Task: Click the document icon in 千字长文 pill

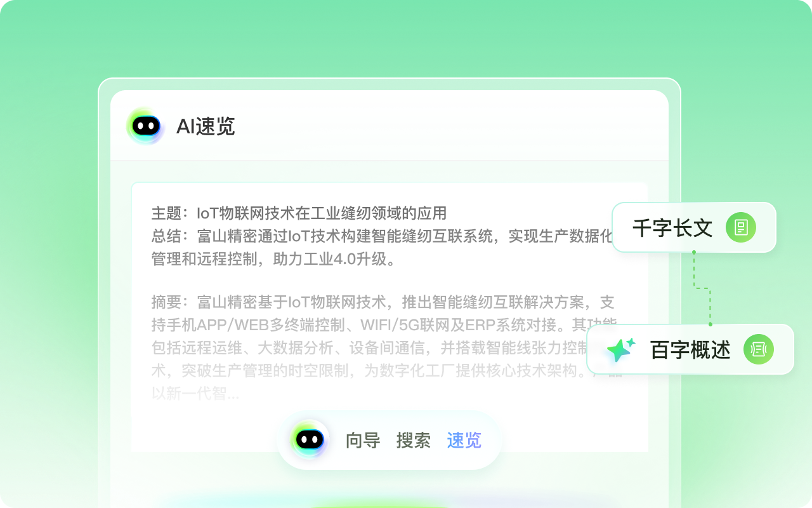Action: tap(741, 227)
